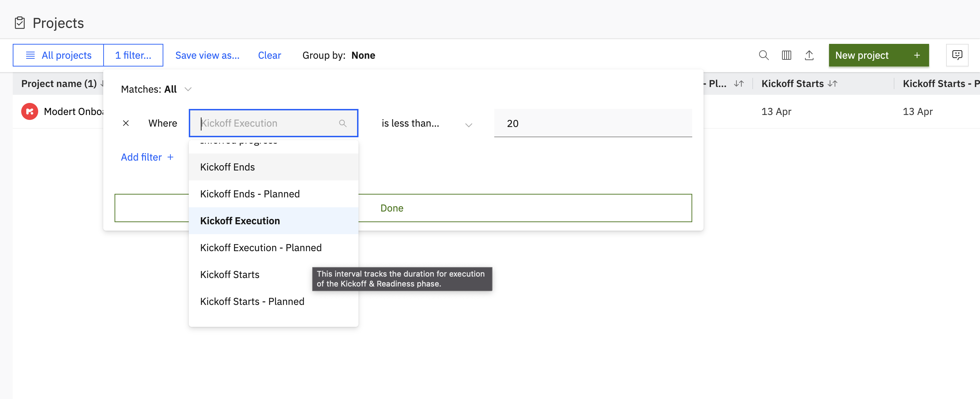
Task: Pick Kickoff Starts - Planned option
Action: click(x=252, y=301)
